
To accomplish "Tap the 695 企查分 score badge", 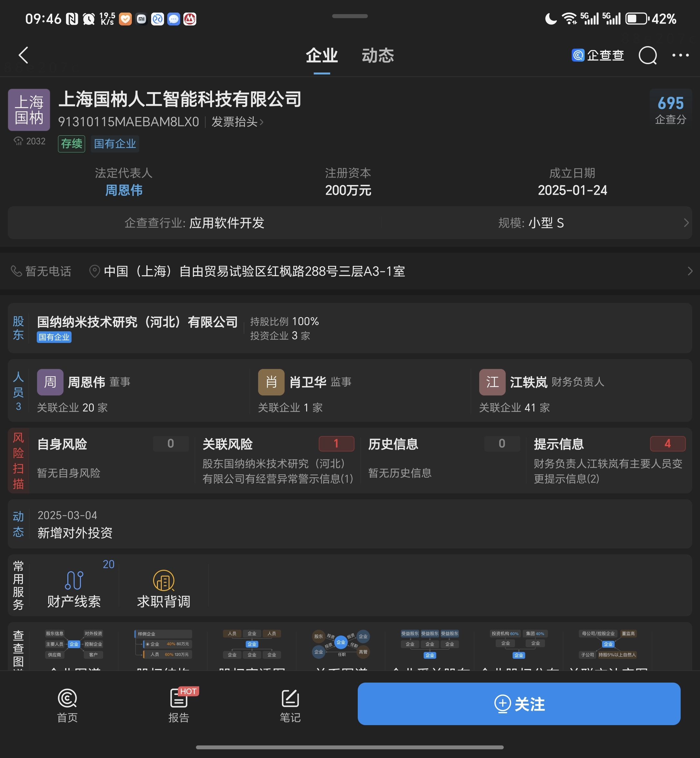I will (x=670, y=109).
